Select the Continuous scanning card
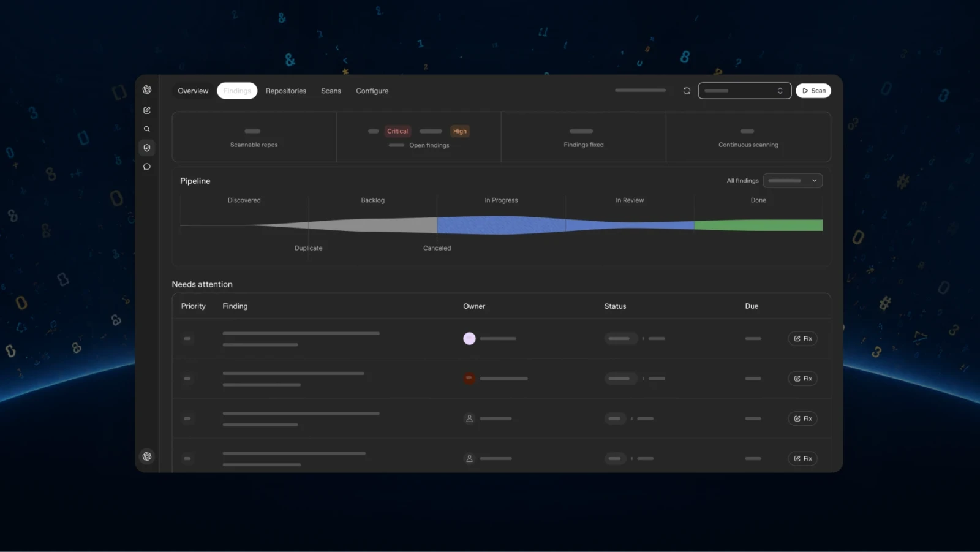980x552 pixels. pyautogui.click(x=748, y=137)
